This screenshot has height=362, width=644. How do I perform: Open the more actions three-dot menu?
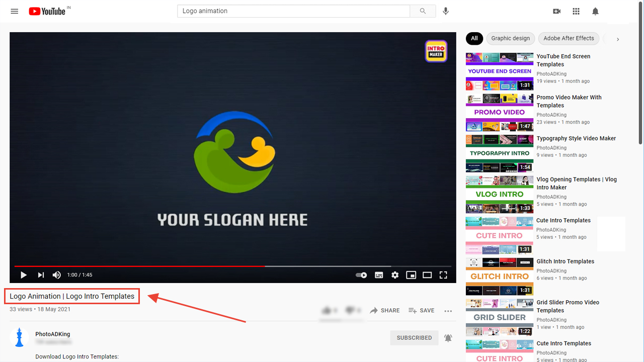click(x=448, y=311)
